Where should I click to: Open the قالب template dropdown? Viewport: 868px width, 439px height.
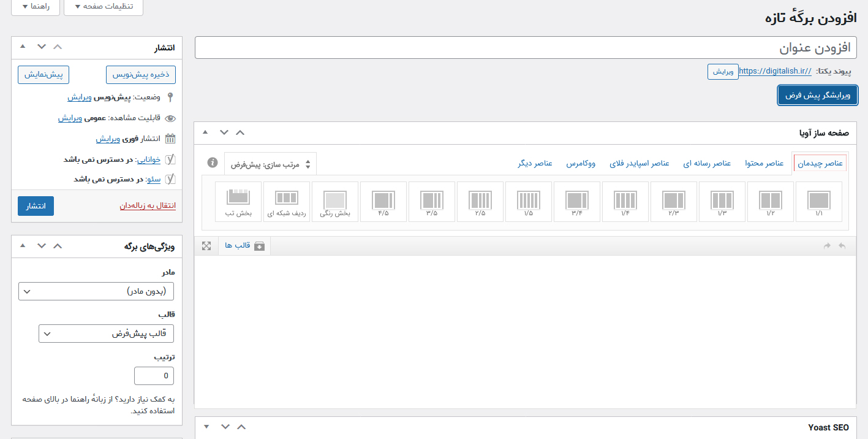106,334
